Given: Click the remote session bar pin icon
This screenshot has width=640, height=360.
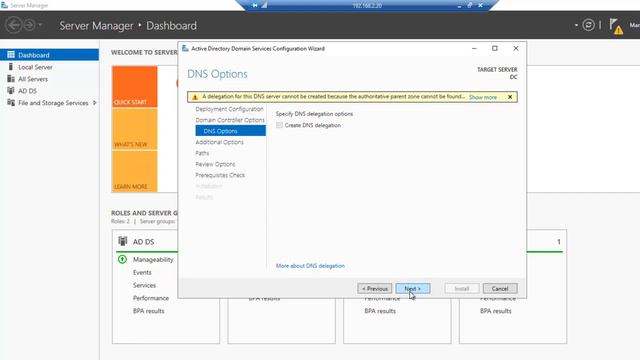Looking at the screenshot, I should [255, 5].
